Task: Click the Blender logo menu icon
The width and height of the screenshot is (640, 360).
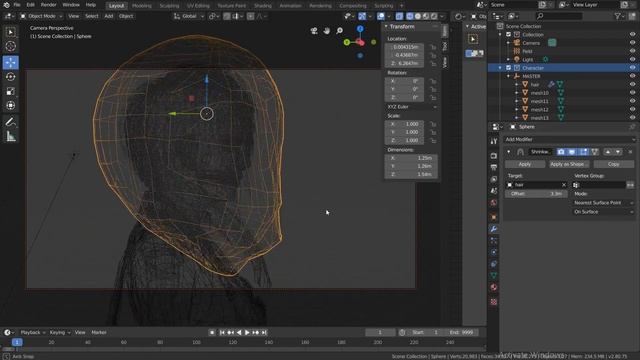Action: (7, 5)
